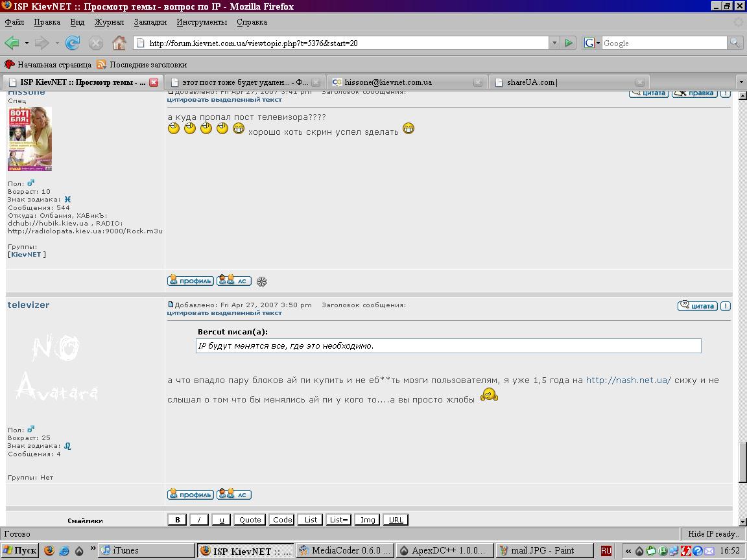Send a private message via ЛС under Hissone's post

coord(234,281)
